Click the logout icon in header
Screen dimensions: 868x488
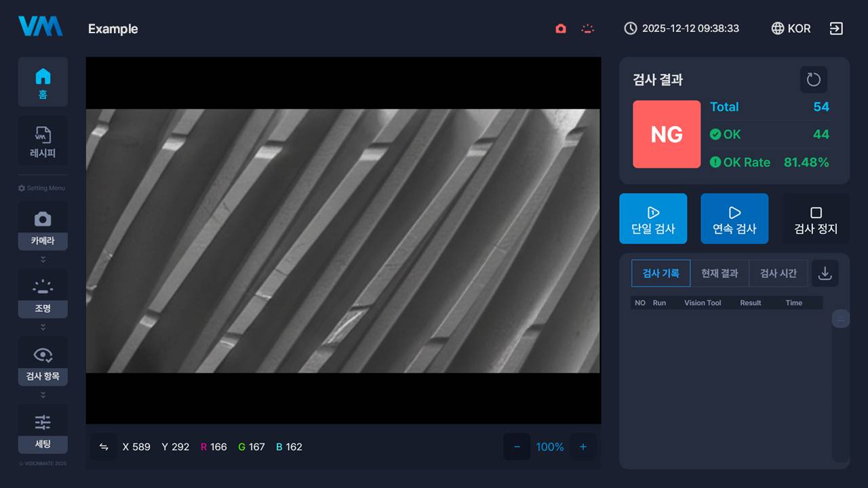tap(836, 28)
